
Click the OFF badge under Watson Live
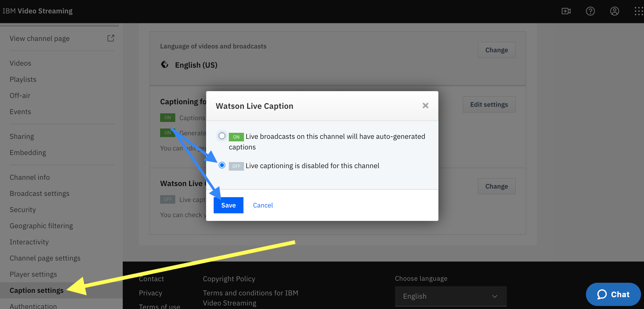[167, 199]
